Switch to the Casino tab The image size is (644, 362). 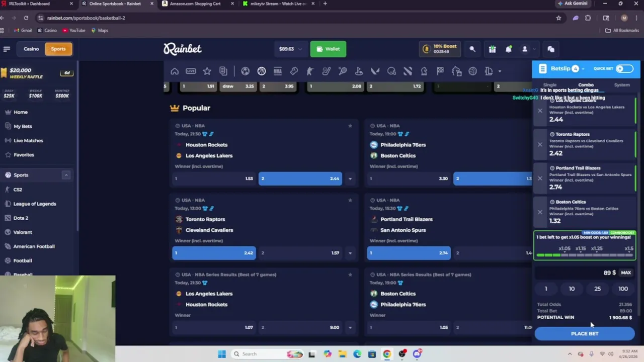click(31, 49)
